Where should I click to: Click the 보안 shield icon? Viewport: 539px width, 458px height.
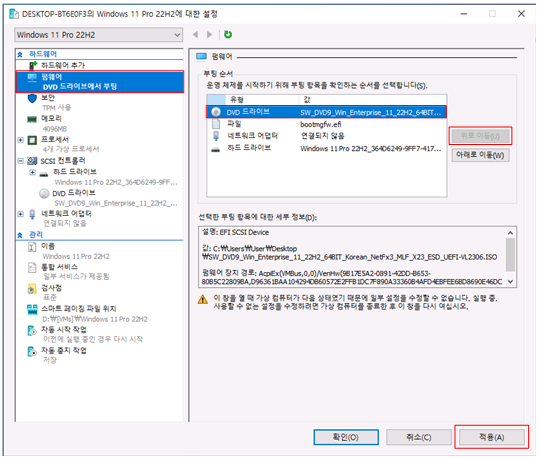32,99
